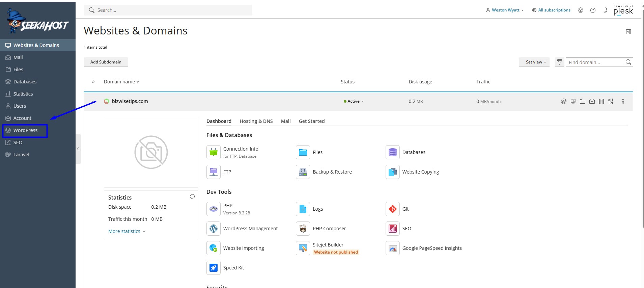Viewport: 644px width, 288px height.
Task: Open Databases tile in Files & Databases section
Action: [x=405, y=152]
